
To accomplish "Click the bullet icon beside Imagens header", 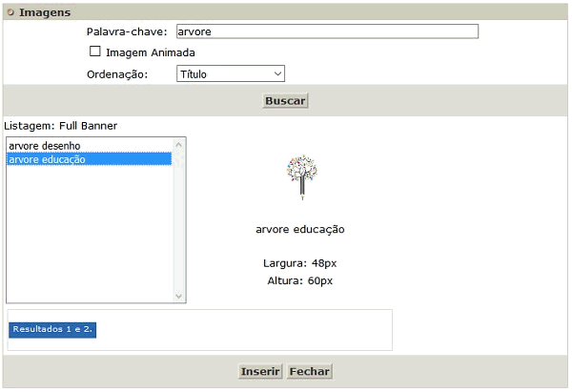I will coord(11,12).
